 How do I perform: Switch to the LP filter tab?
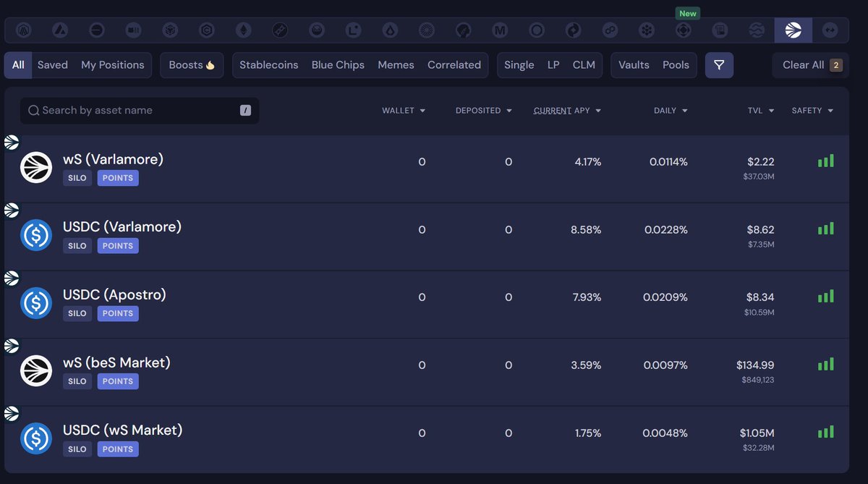tap(553, 65)
